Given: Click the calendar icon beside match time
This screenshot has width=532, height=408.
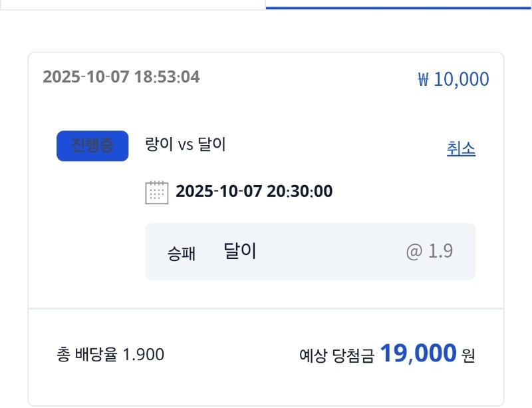Looking at the screenshot, I should pos(157,192).
